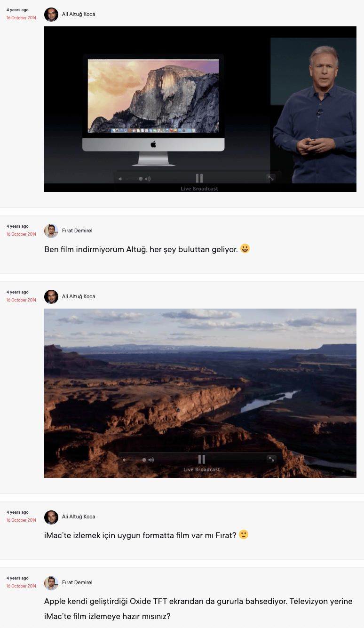The image size is (364, 628).
Task: Click mute speaker icon in iMac video
Action: coord(120,179)
